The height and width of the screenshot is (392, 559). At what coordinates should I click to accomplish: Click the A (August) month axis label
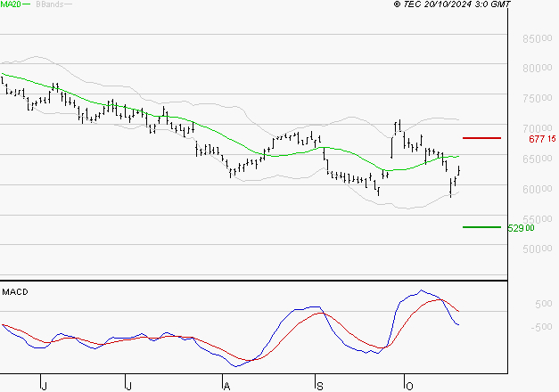(x=226, y=387)
